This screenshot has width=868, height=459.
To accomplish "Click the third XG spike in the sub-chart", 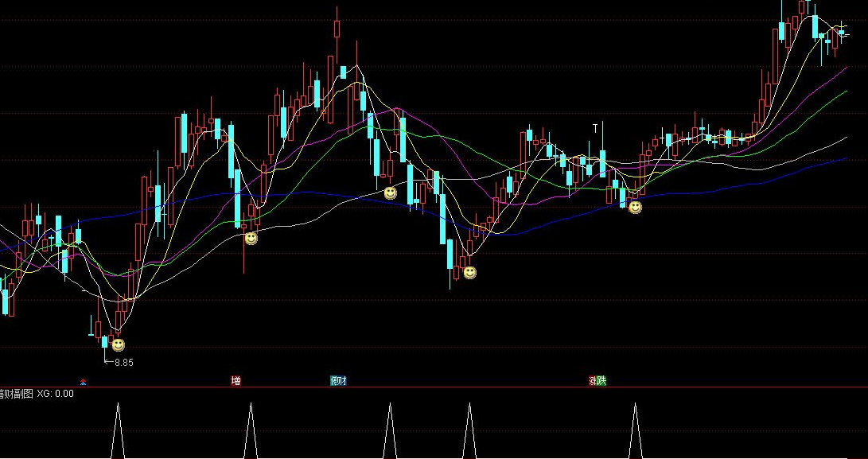I will click(391, 431).
